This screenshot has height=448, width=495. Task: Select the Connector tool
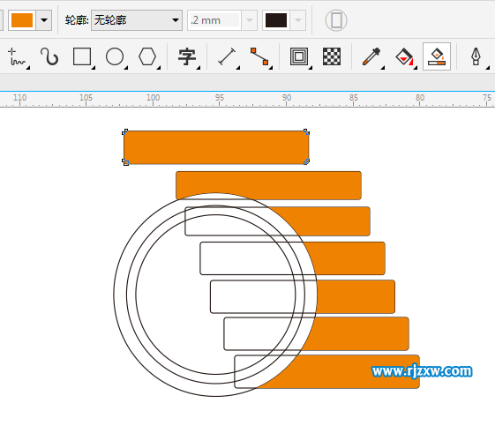point(260,56)
